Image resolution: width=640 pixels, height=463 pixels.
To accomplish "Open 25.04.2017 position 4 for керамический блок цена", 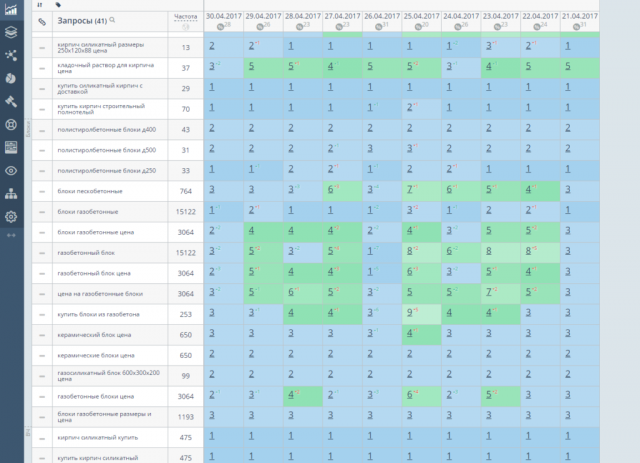I will pyautogui.click(x=410, y=334).
